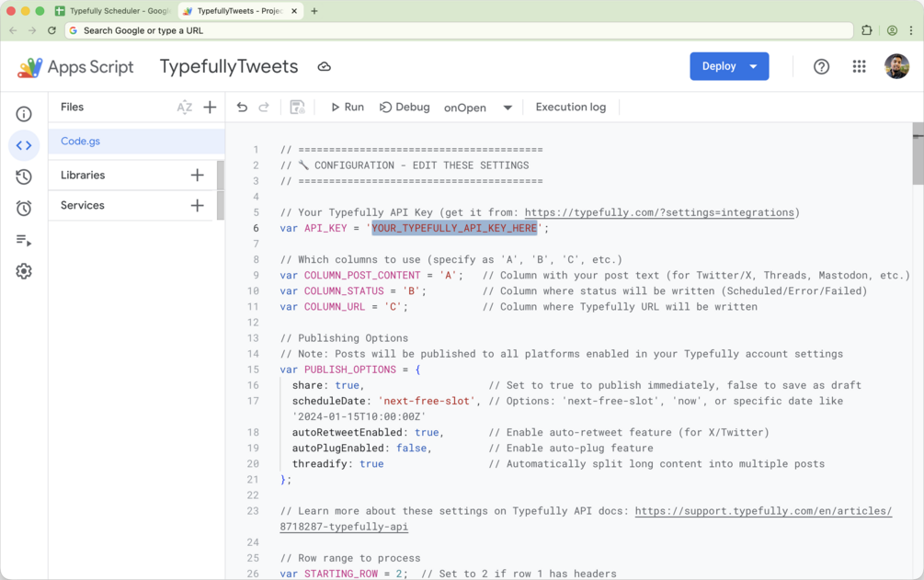
Task: Open the function selector dropdown arrow
Action: [508, 108]
